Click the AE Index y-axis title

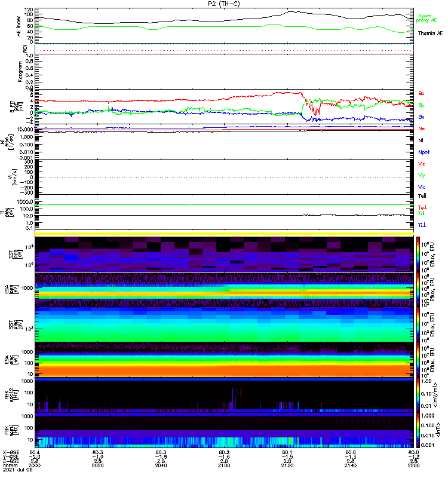click(19, 26)
